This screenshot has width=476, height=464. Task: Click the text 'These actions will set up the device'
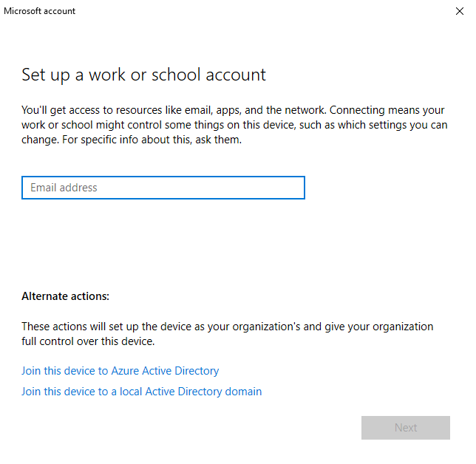coord(228,334)
